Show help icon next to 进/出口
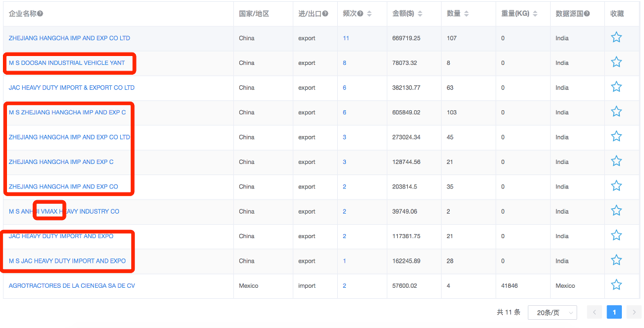The height and width of the screenshot is (328, 644). pos(325,13)
